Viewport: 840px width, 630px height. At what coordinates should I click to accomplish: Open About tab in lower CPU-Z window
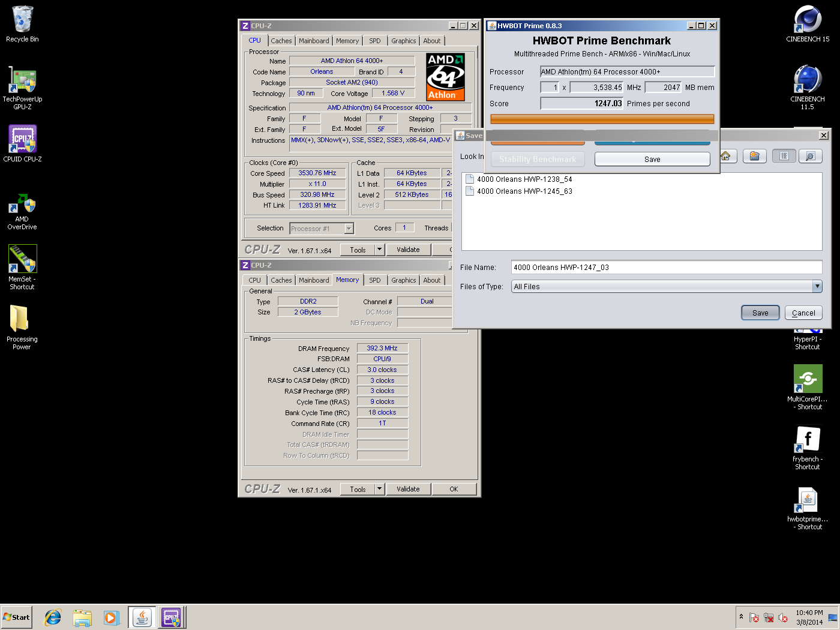[x=432, y=280]
